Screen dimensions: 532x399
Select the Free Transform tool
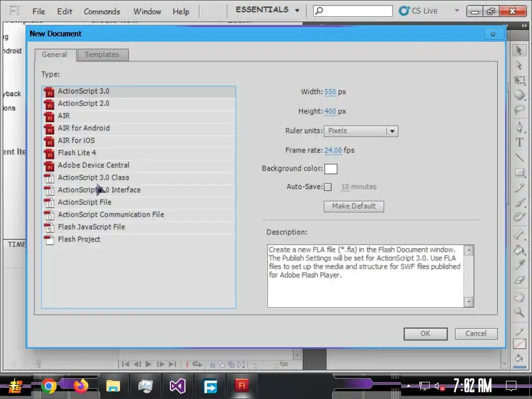[520, 80]
